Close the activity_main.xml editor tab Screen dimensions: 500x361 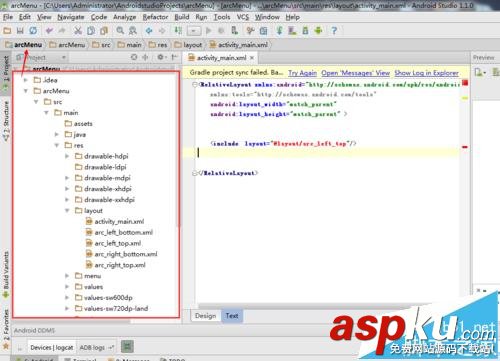coord(252,58)
